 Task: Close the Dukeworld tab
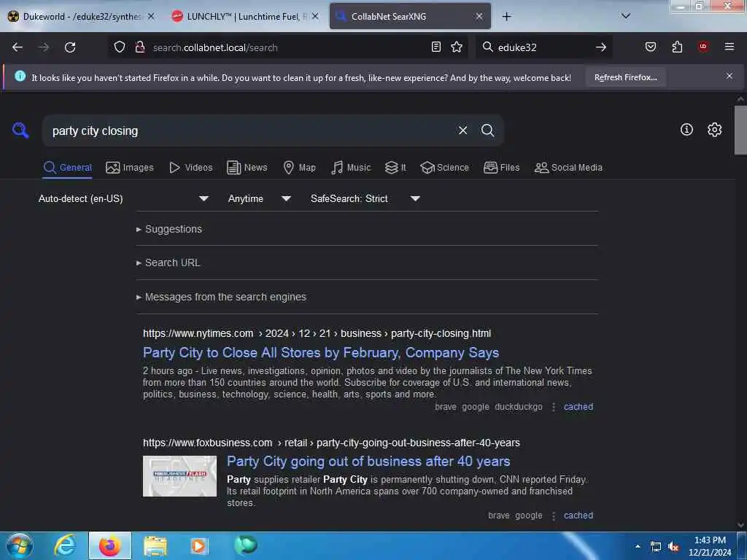pos(150,16)
